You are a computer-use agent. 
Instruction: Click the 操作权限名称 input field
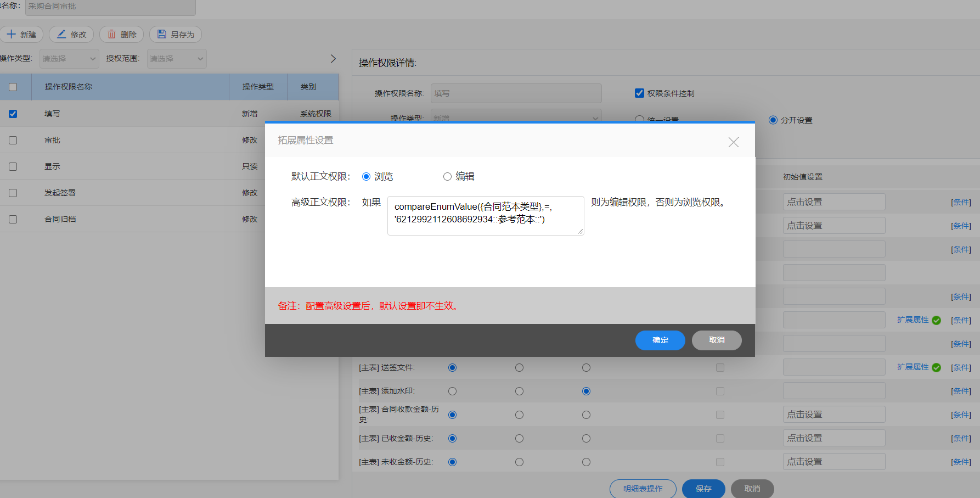[x=516, y=93]
